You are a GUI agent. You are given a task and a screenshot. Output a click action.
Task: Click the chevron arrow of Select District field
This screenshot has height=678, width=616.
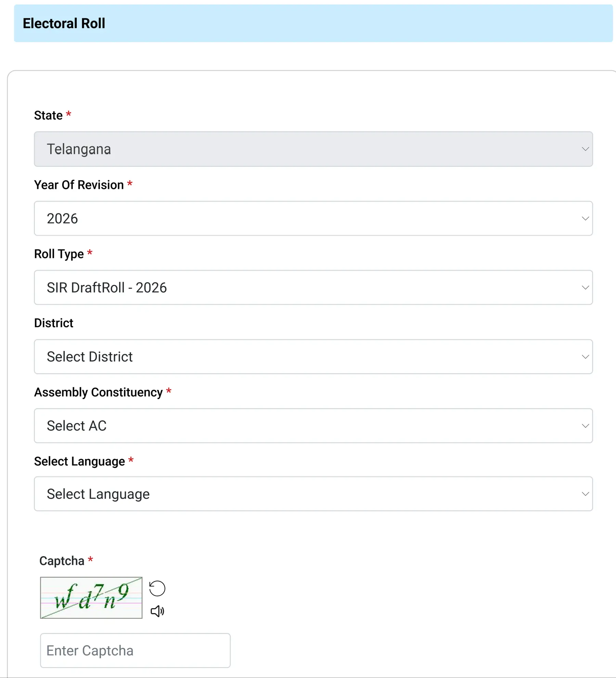pyautogui.click(x=585, y=357)
